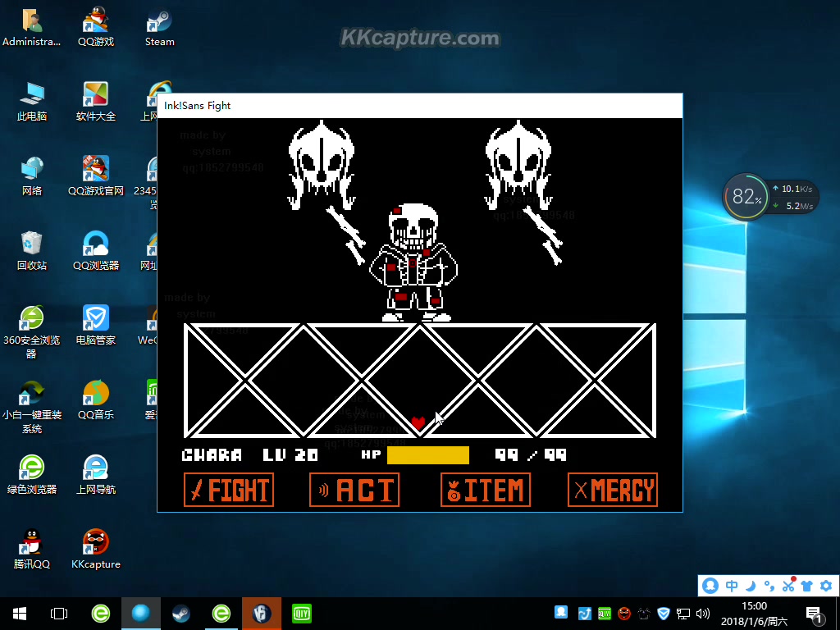Launch 腾讯QQ desktop shortcut
The height and width of the screenshot is (630, 840).
point(32,549)
